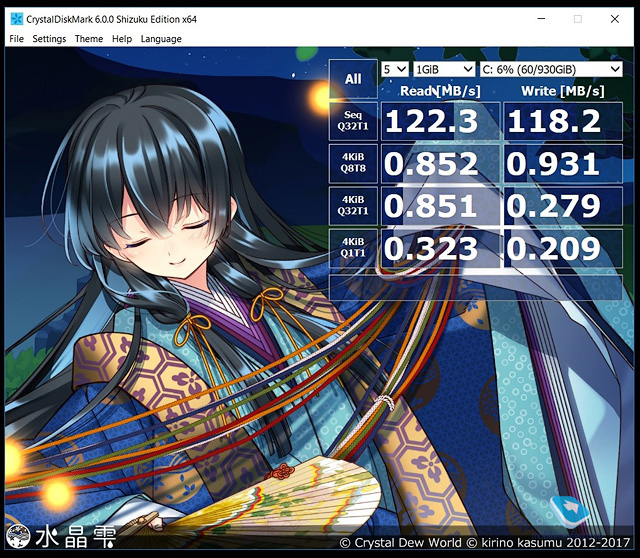Viewport: 640px width, 558px height.
Task: Start the 4KiB Q8T8 test
Action: click(x=353, y=164)
